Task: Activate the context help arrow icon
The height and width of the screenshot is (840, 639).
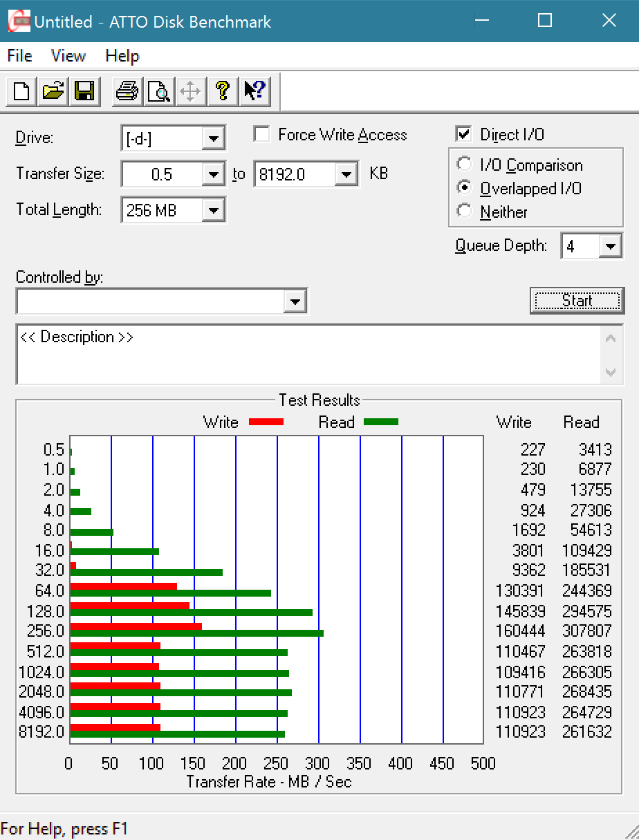Action: click(x=254, y=91)
